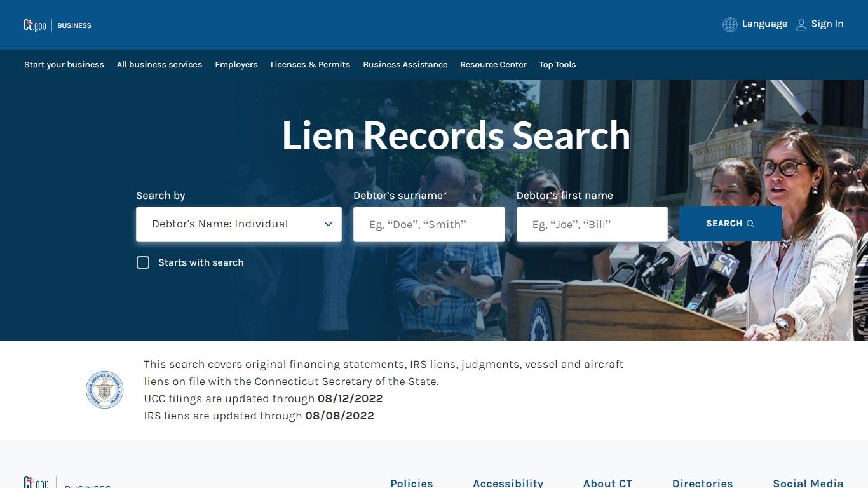The width and height of the screenshot is (868, 488).
Task: Go to Business Assistance
Action: click(x=405, y=65)
